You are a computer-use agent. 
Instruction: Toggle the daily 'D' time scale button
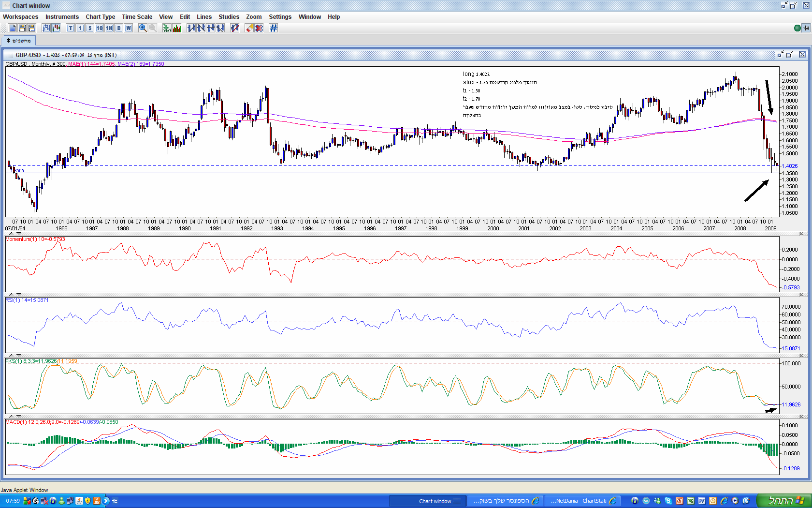click(x=119, y=28)
